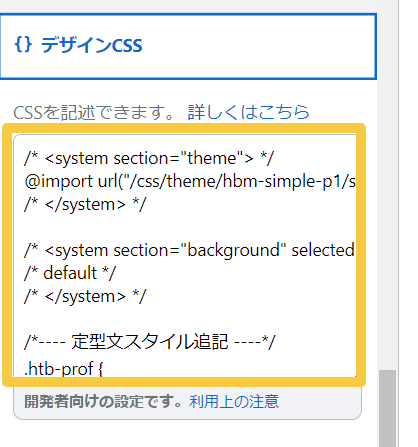418x447 pixels.
Task: Click the '.htb-prof {' line
Action: 64,369
